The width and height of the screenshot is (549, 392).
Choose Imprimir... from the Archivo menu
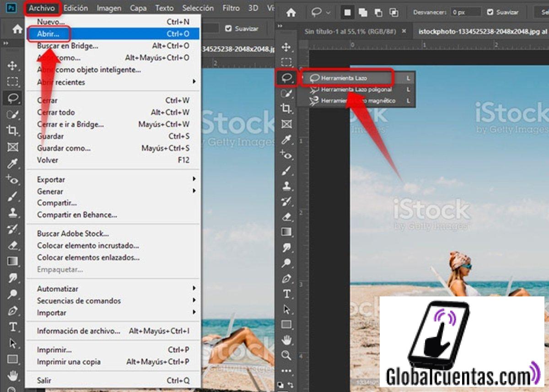click(x=112, y=350)
